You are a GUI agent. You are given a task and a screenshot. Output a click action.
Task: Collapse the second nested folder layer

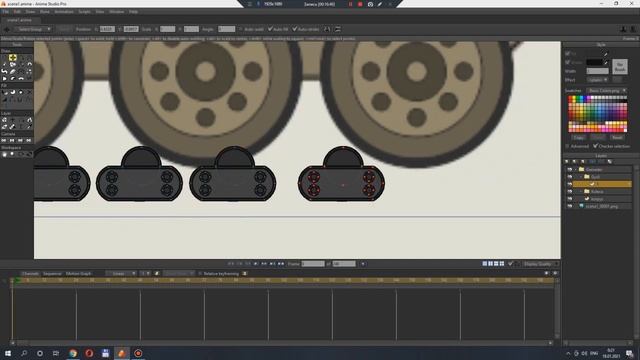(581, 177)
